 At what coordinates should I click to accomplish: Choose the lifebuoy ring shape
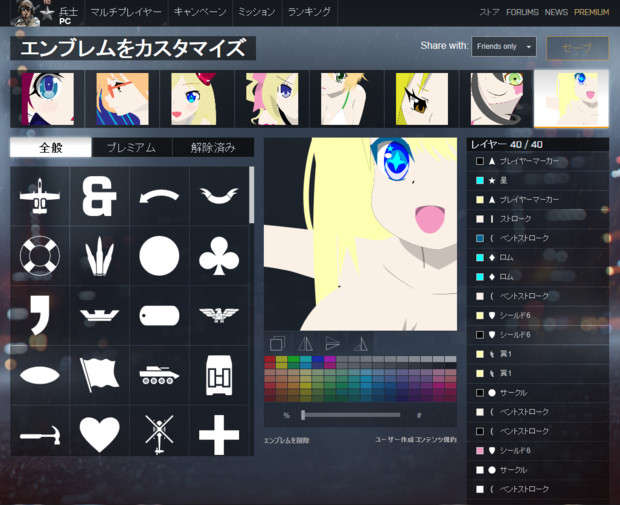(39, 256)
